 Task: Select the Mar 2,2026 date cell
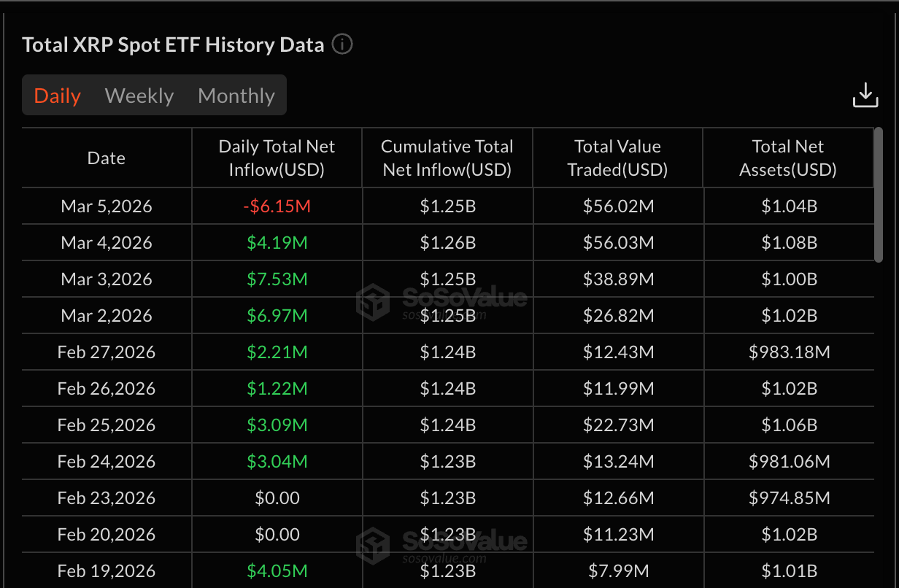point(107,316)
